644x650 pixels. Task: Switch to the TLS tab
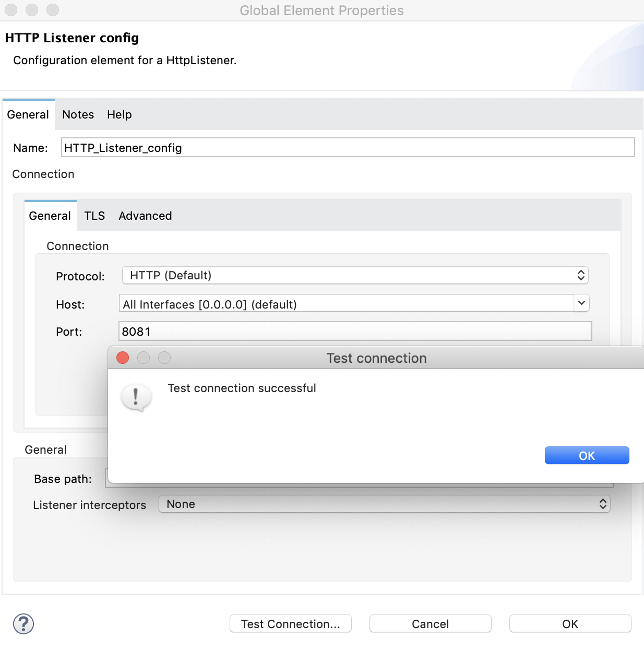point(94,216)
